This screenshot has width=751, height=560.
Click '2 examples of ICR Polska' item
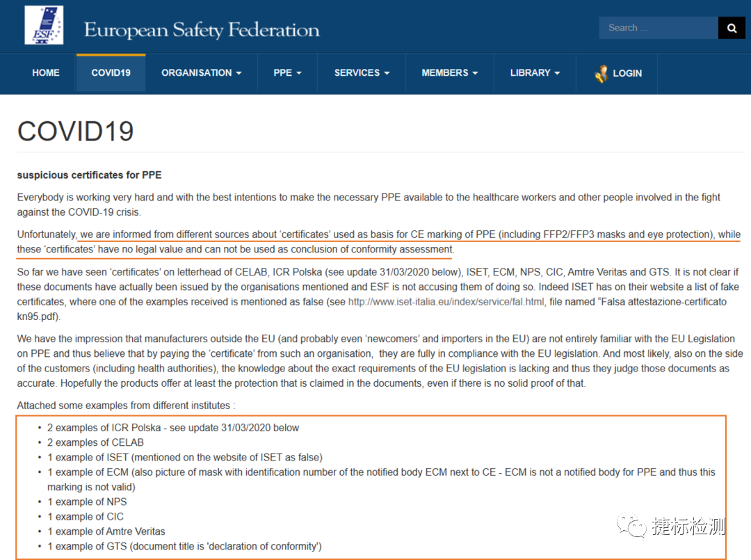[x=173, y=428]
